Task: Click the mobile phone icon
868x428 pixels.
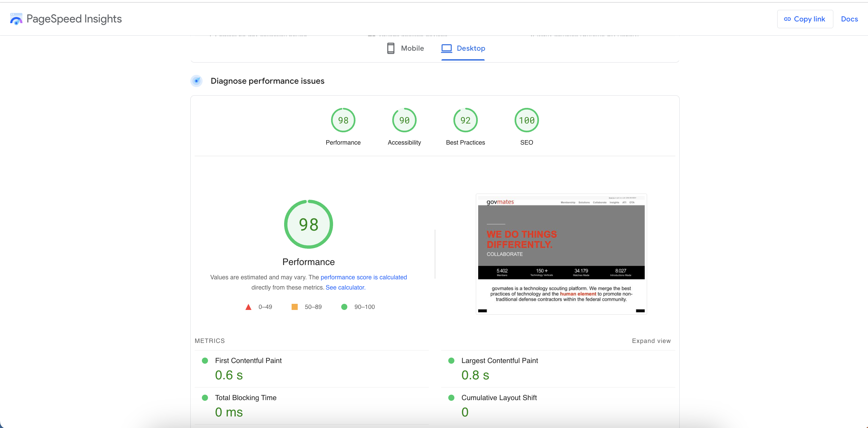Action: 391,48
